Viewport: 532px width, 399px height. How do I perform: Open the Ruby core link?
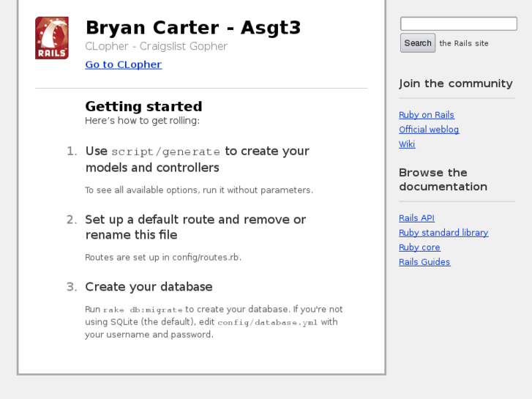(x=419, y=247)
